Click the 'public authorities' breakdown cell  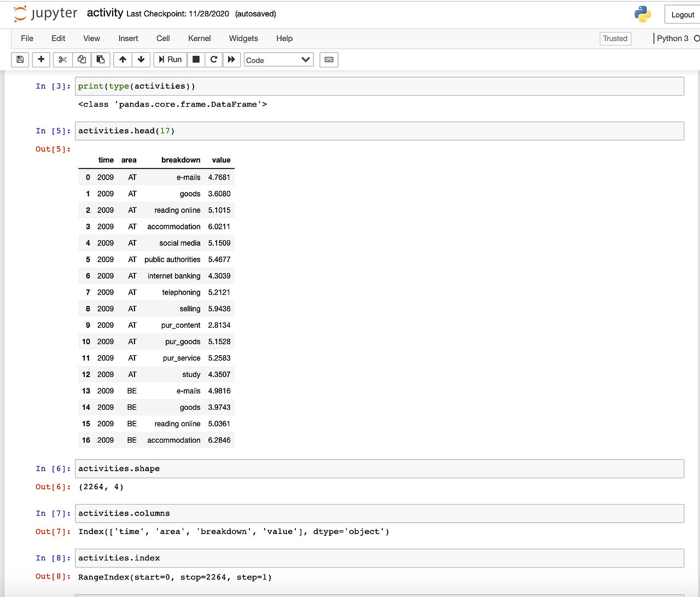(x=172, y=259)
